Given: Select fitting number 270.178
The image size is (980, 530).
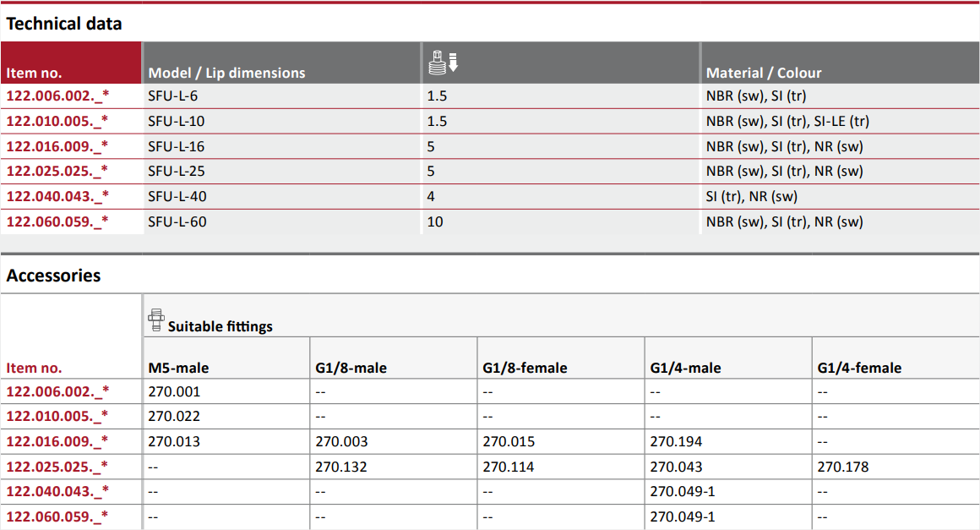Looking at the screenshot, I should [843, 467].
